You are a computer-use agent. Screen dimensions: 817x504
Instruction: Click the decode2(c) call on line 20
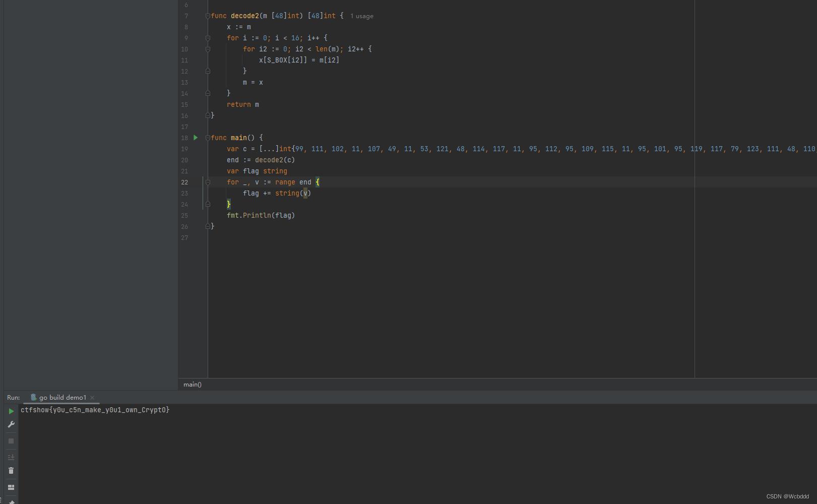click(275, 160)
